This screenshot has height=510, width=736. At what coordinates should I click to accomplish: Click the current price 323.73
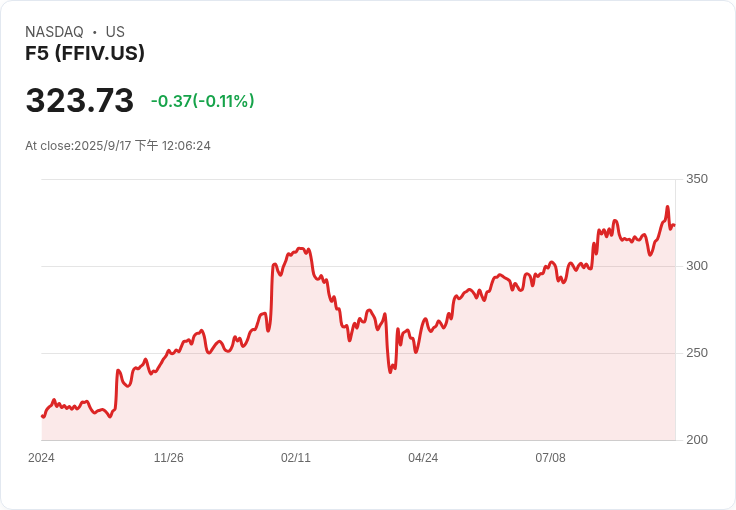tap(80, 100)
